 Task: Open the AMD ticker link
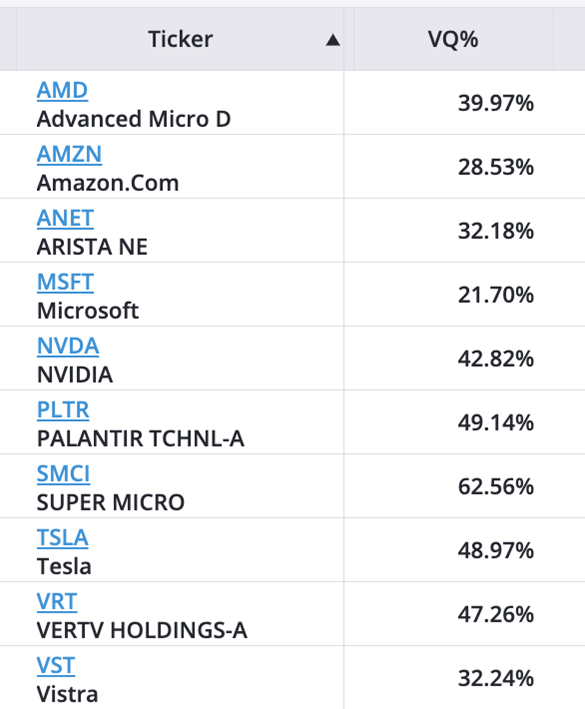pyautogui.click(x=62, y=90)
